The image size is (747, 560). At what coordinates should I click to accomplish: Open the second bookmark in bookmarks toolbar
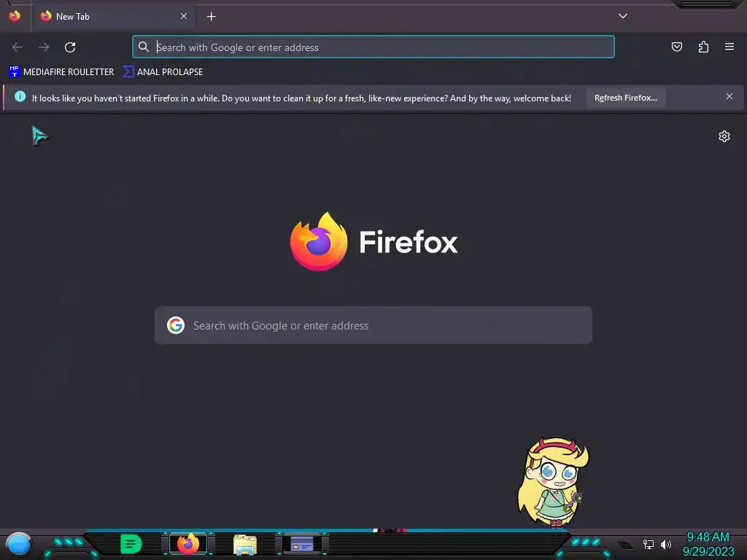pos(163,72)
